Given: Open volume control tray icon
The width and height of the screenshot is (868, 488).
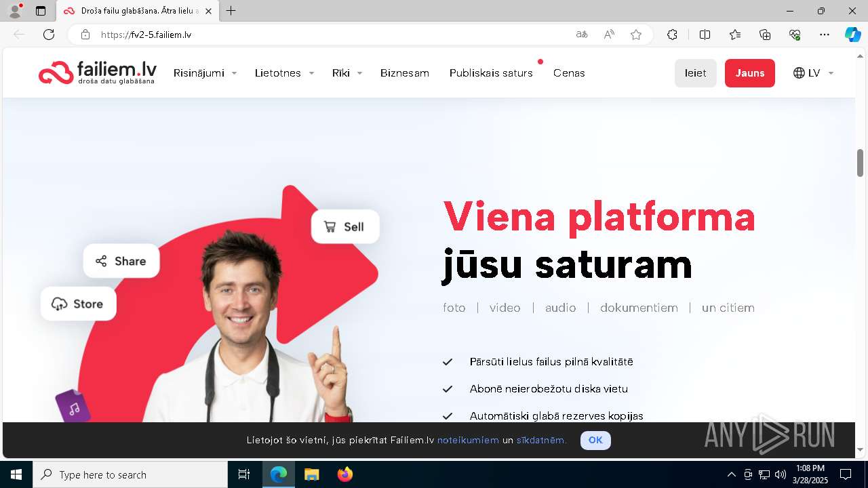Looking at the screenshot, I should tap(781, 474).
